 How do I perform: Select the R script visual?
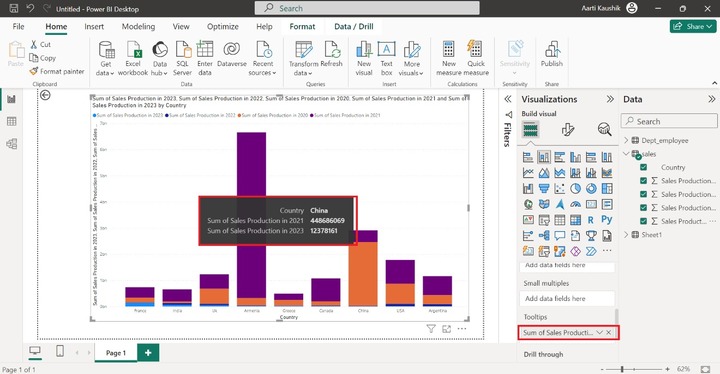coord(591,220)
